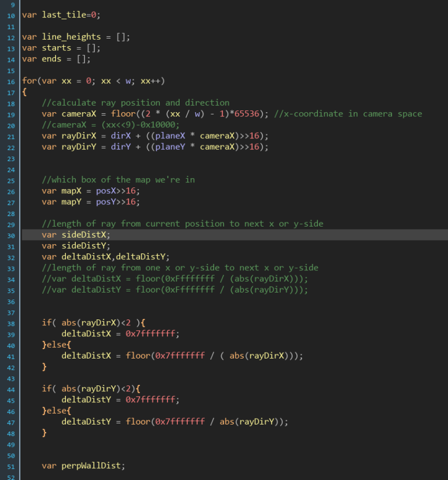
Task: Click line number 51 in the gutter
Action: click(x=11, y=466)
